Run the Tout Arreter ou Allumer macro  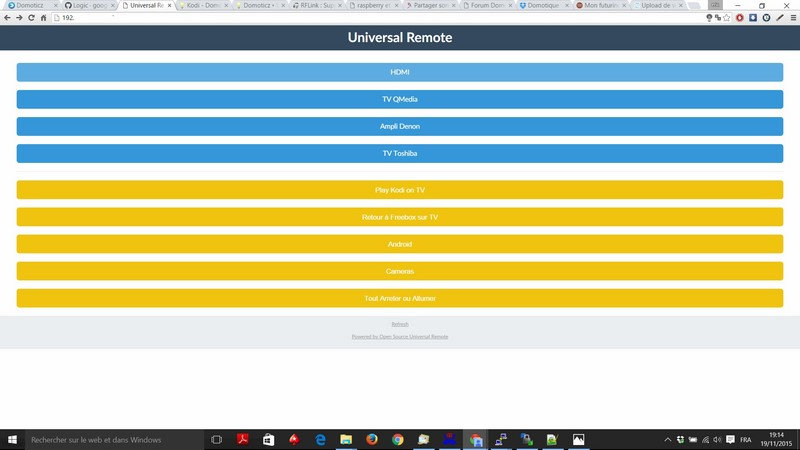click(x=399, y=298)
